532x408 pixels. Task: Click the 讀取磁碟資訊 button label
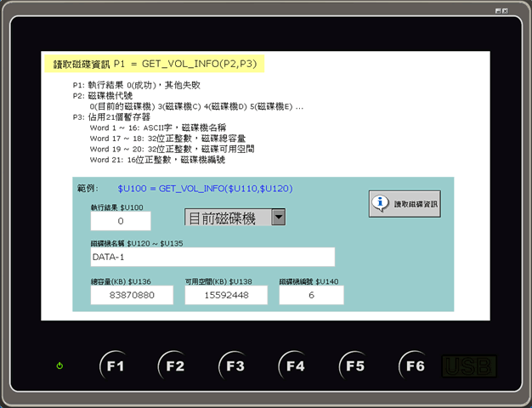416,205
